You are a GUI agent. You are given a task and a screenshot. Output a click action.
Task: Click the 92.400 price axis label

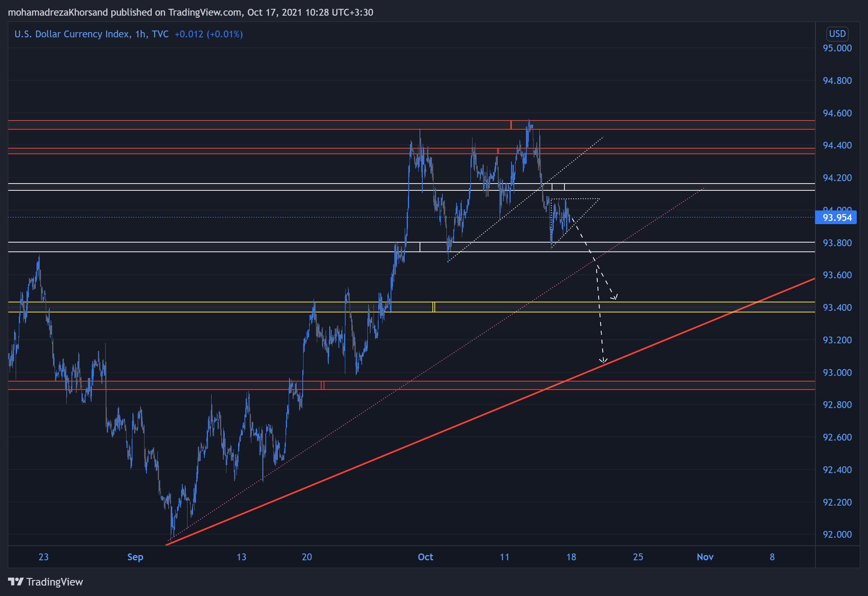(x=837, y=470)
